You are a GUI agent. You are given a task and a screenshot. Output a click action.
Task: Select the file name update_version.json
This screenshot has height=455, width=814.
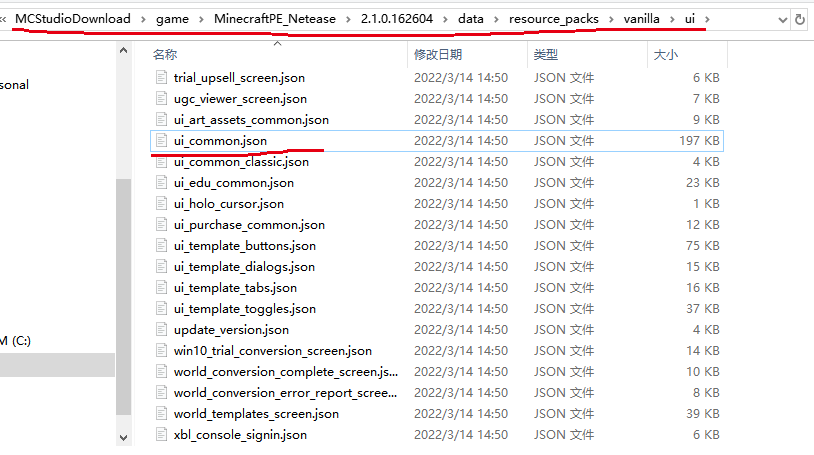pos(232,330)
